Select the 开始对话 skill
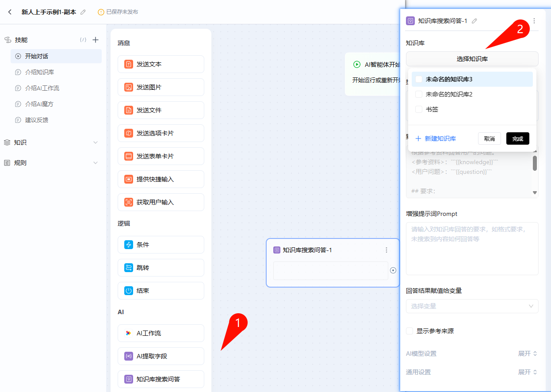Screen dimensions: 551x392 pyautogui.click(x=56, y=56)
